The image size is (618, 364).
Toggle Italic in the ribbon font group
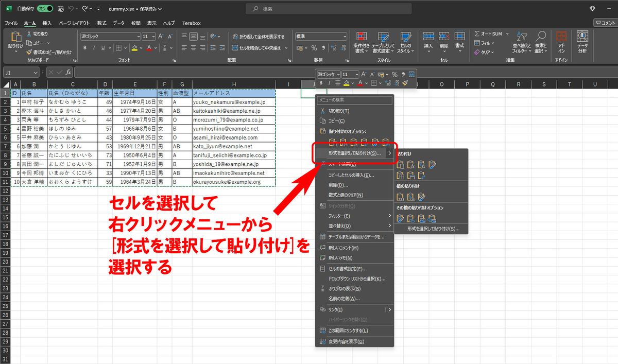(x=94, y=48)
